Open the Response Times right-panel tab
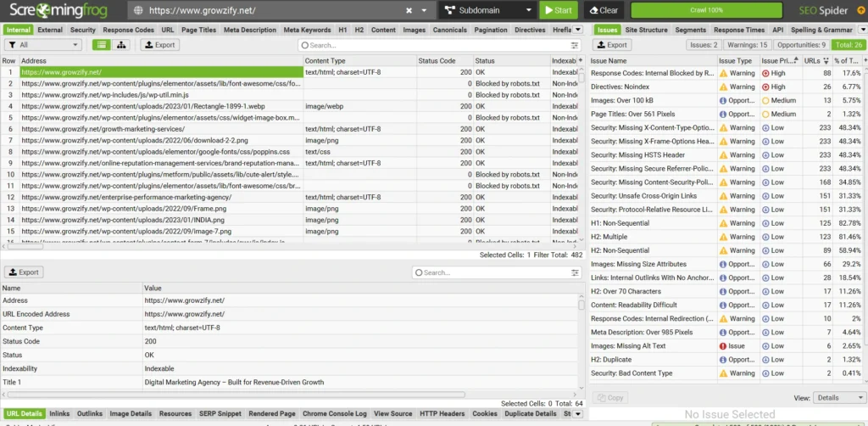The image size is (868, 426). tap(739, 30)
